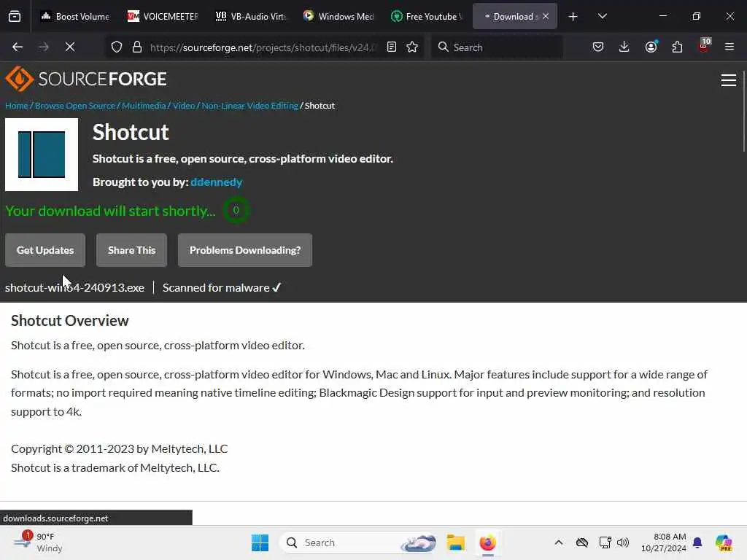The width and height of the screenshot is (747, 560).
Task: Go to Home breadcrumb link
Action: point(17,106)
